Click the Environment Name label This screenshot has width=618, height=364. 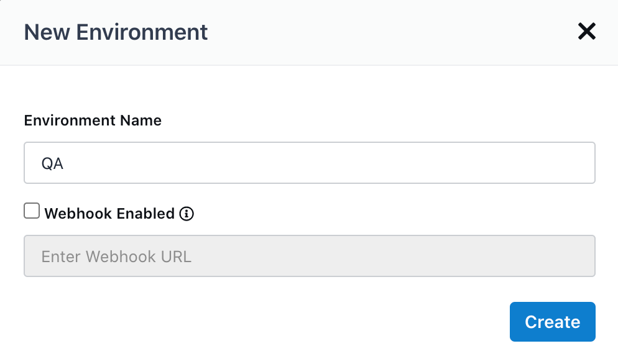[93, 120]
